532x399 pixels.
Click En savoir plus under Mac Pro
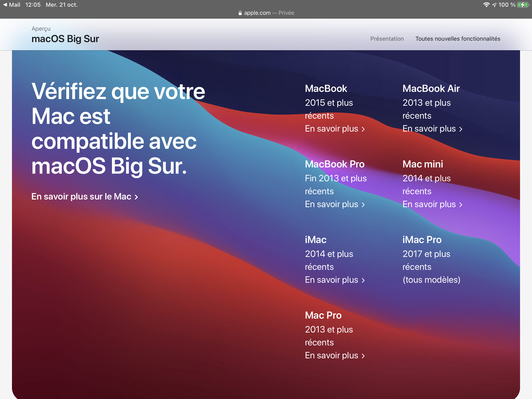coord(331,355)
